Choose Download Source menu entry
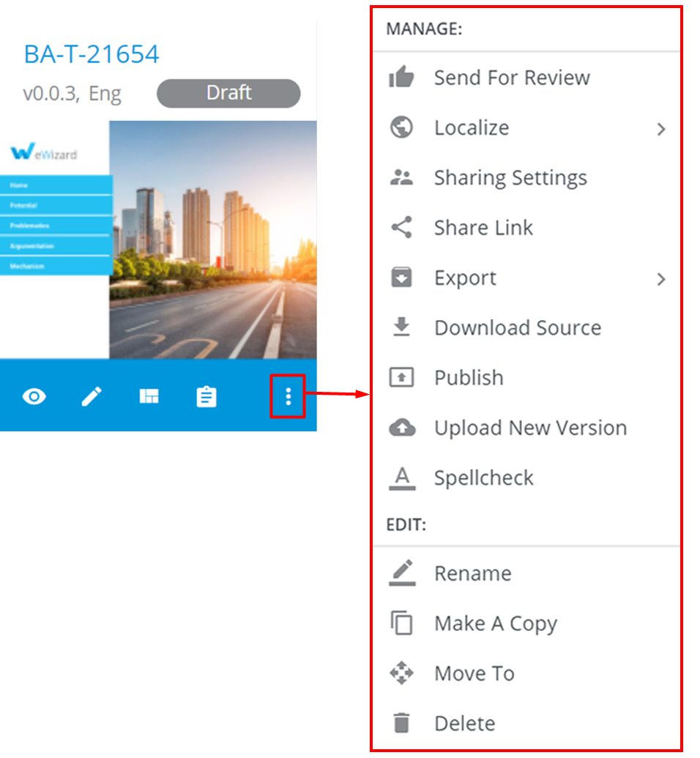The height and width of the screenshot is (758, 700). [x=517, y=328]
